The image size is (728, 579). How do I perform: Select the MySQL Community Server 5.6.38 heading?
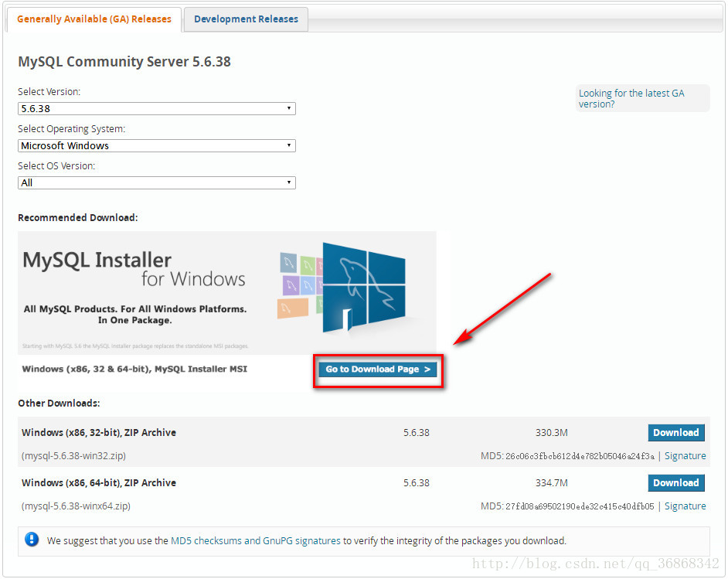124,62
